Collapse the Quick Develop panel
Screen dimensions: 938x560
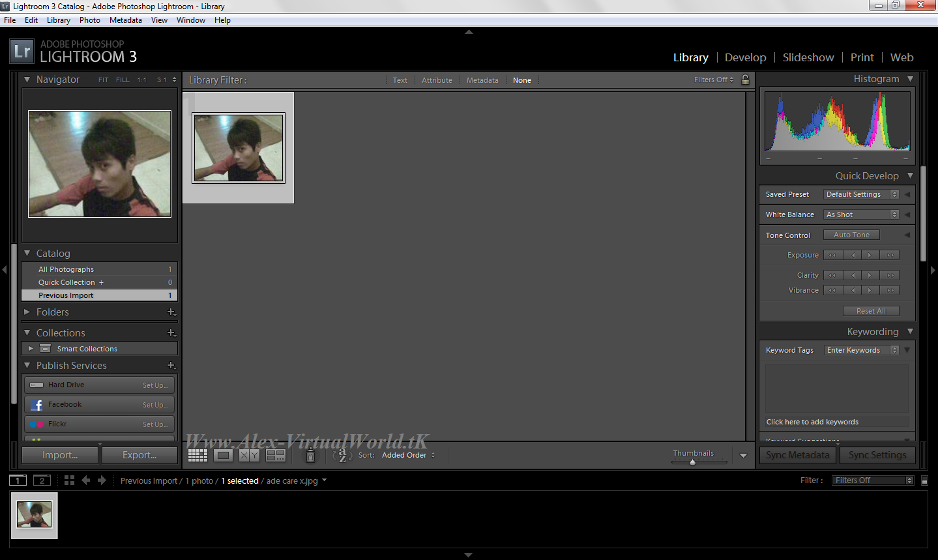pos(910,175)
